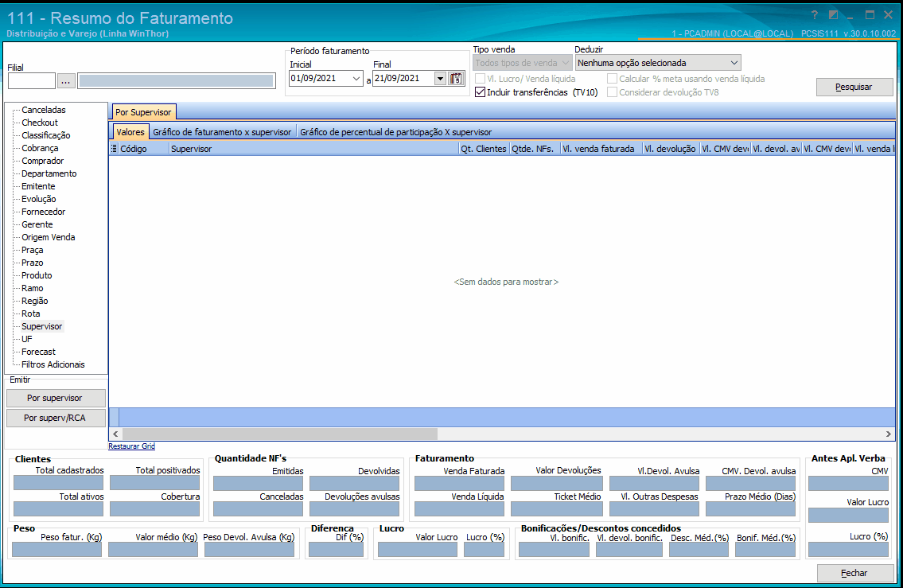Select Produto in the tree
The height and width of the screenshot is (588, 903).
pyautogui.click(x=37, y=275)
